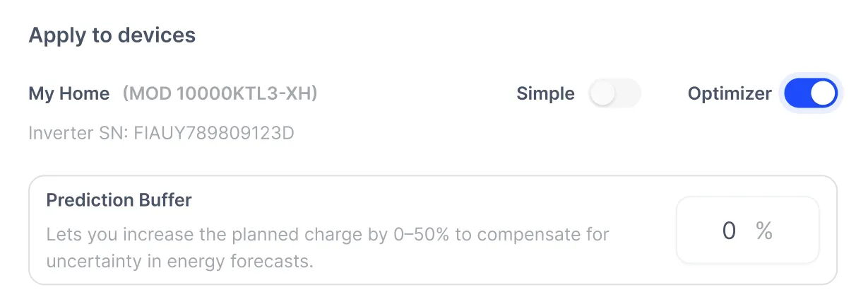The width and height of the screenshot is (868, 302).
Task: Click the "Apply to devices" heading
Action: tap(112, 35)
